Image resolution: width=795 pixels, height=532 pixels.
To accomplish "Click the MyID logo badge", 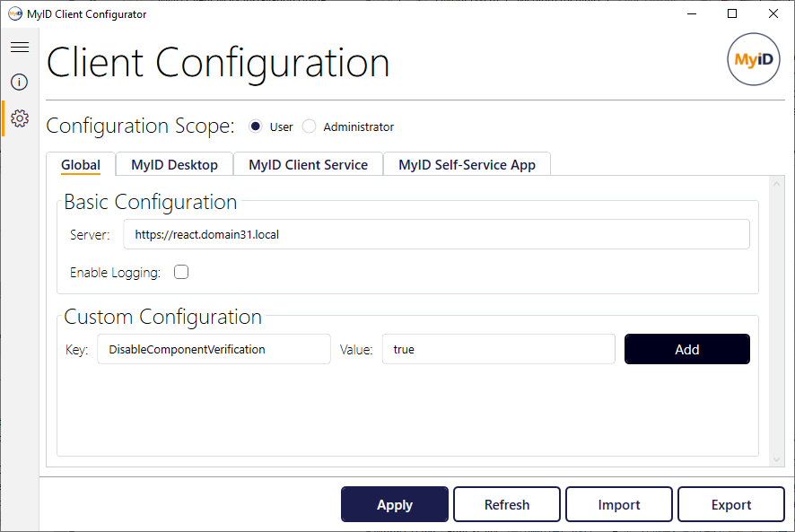I will coord(754,59).
